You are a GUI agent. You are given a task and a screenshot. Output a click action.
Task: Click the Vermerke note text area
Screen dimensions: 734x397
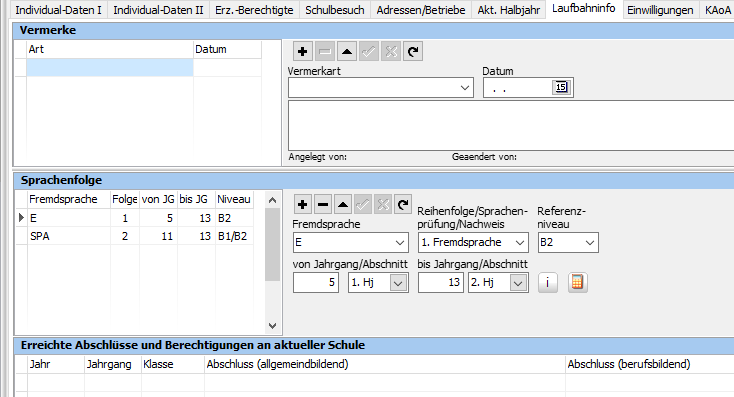(511, 125)
